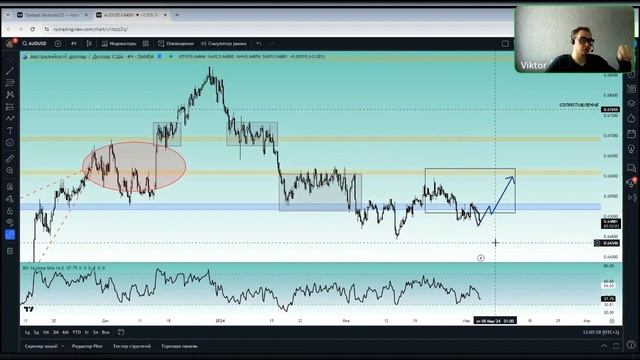640x360 pixels.
Task: Click the current price label on the axis
Action: (611, 223)
